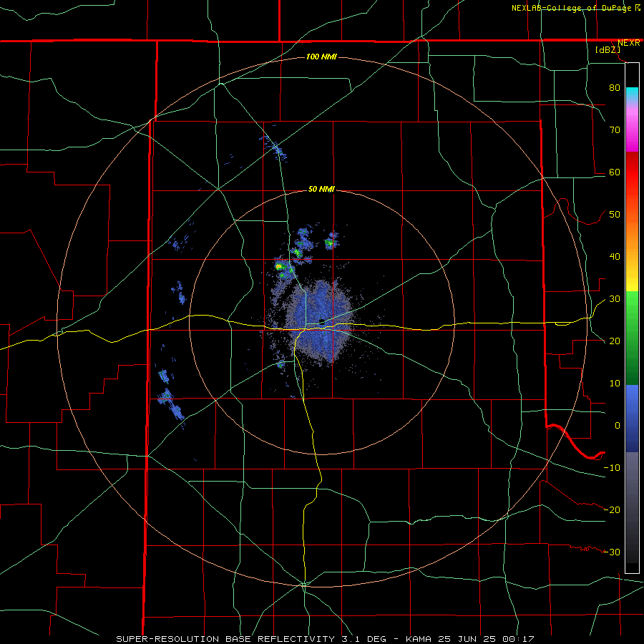Click the 50 dBZ legend value
Image resolution: width=644 pixels, height=644 pixels.
[615, 215]
